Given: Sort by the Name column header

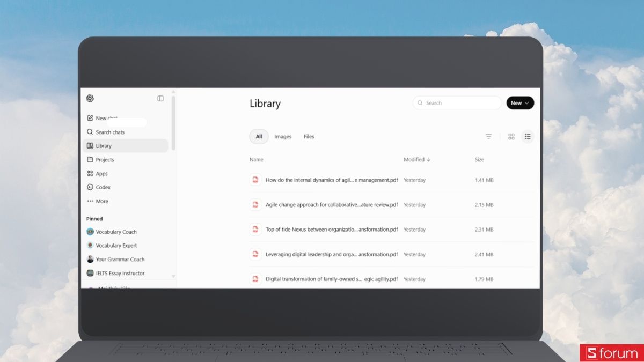Looking at the screenshot, I should tap(257, 160).
